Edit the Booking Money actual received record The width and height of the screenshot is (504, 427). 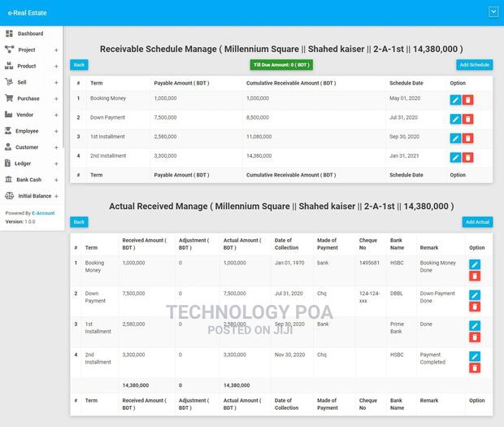[475, 264]
